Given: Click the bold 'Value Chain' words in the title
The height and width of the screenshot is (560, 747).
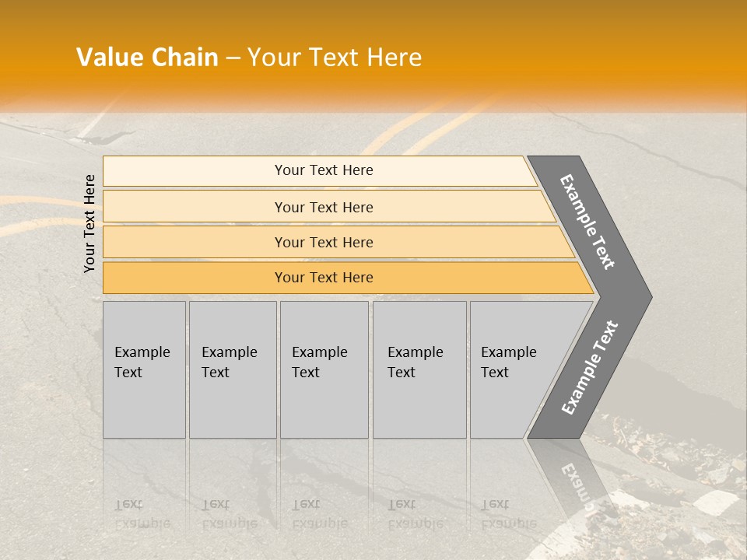Looking at the screenshot, I should (x=147, y=57).
